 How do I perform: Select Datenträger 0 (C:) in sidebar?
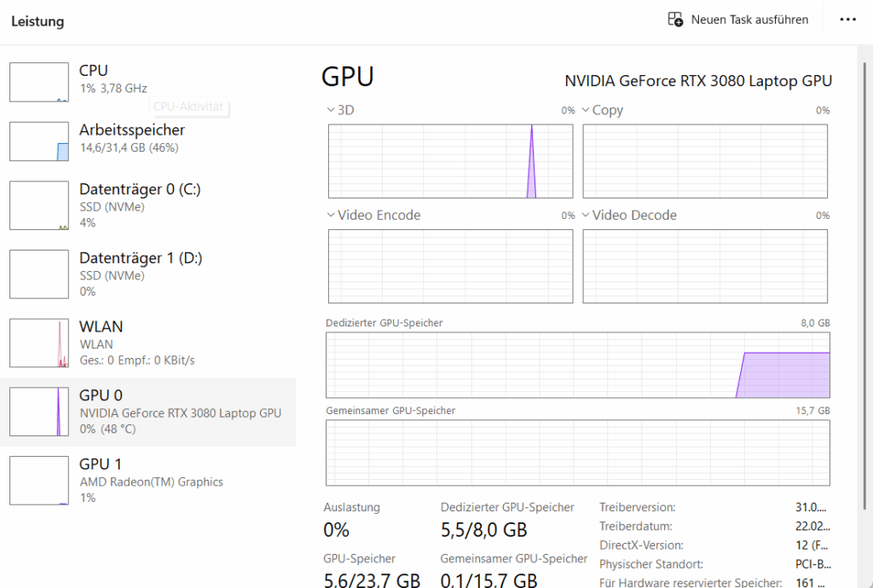140,198
